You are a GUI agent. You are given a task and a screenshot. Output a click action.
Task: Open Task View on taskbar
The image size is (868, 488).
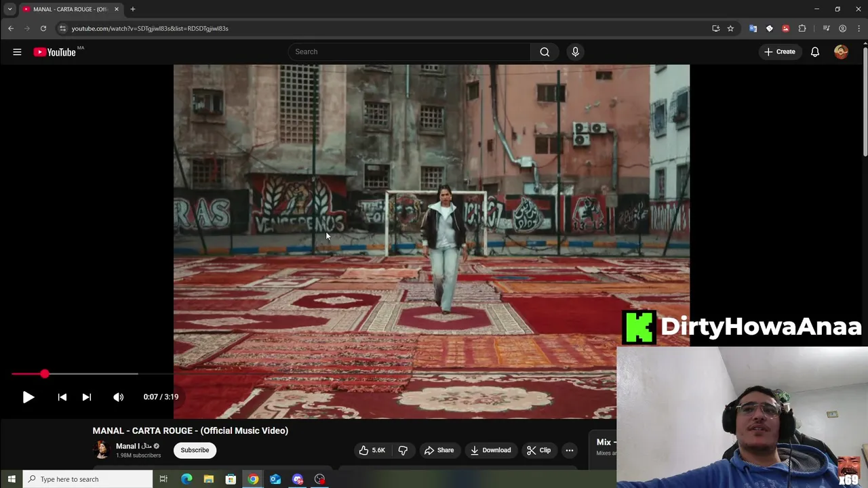click(x=163, y=479)
